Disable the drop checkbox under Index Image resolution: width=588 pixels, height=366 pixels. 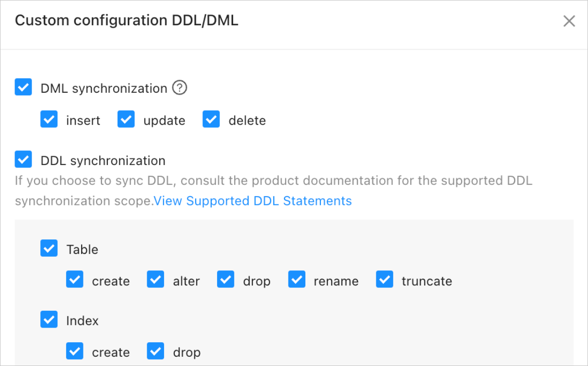(155, 351)
